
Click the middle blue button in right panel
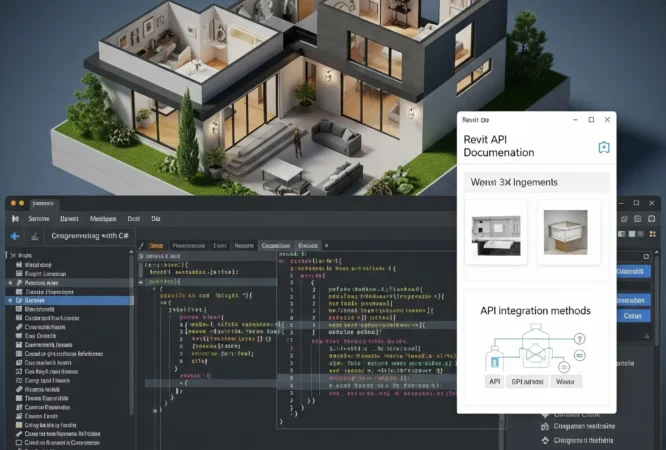pos(633,300)
